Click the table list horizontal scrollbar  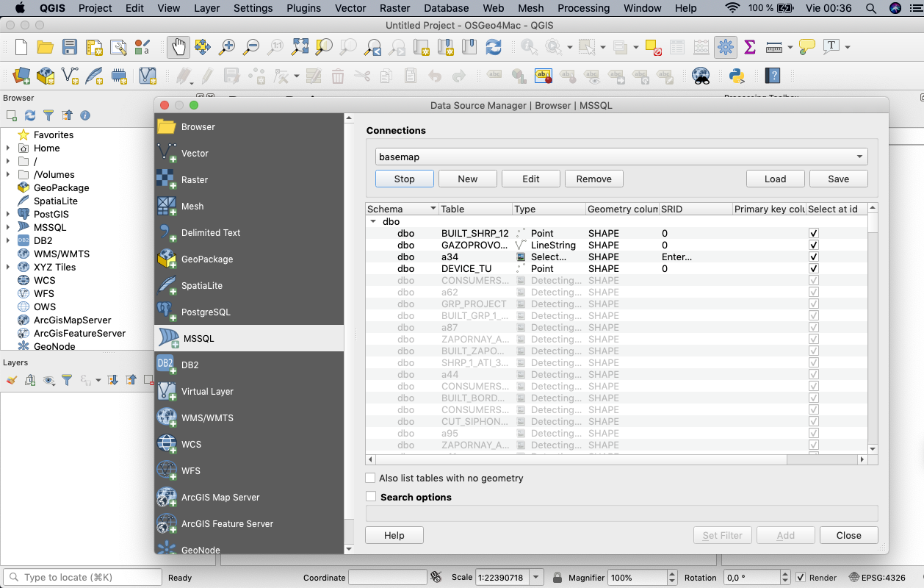(616, 459)
